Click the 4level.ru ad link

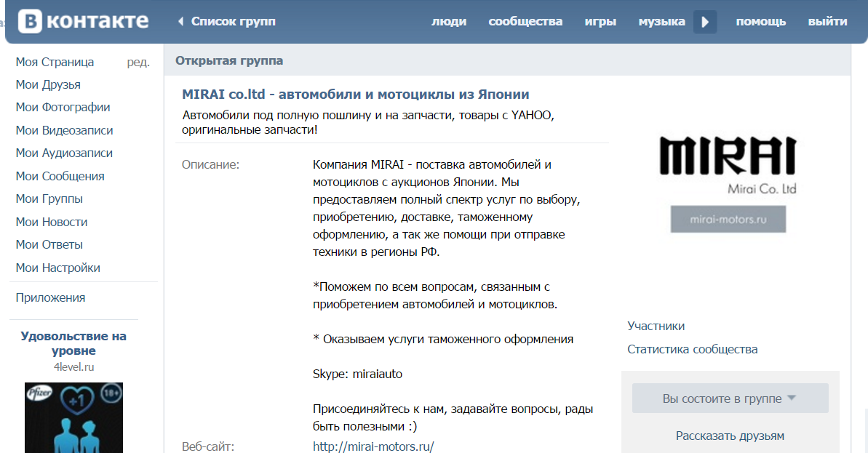click(x=73, y=367)
